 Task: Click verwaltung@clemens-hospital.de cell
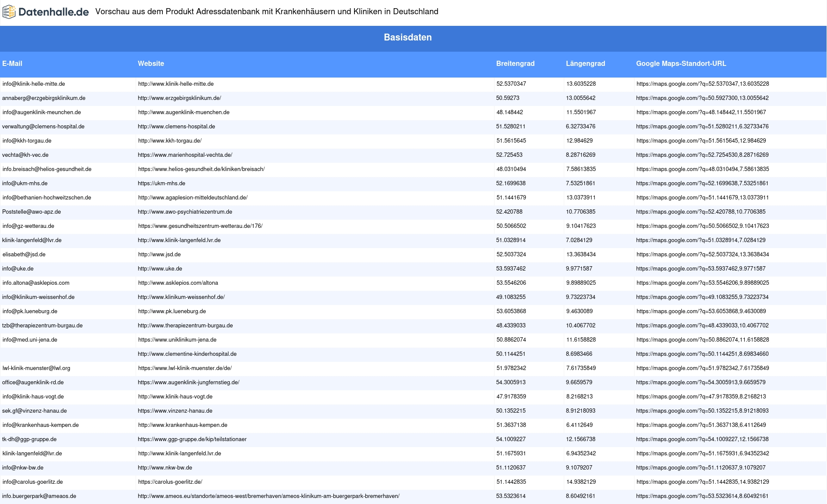[x=43, y=127]
